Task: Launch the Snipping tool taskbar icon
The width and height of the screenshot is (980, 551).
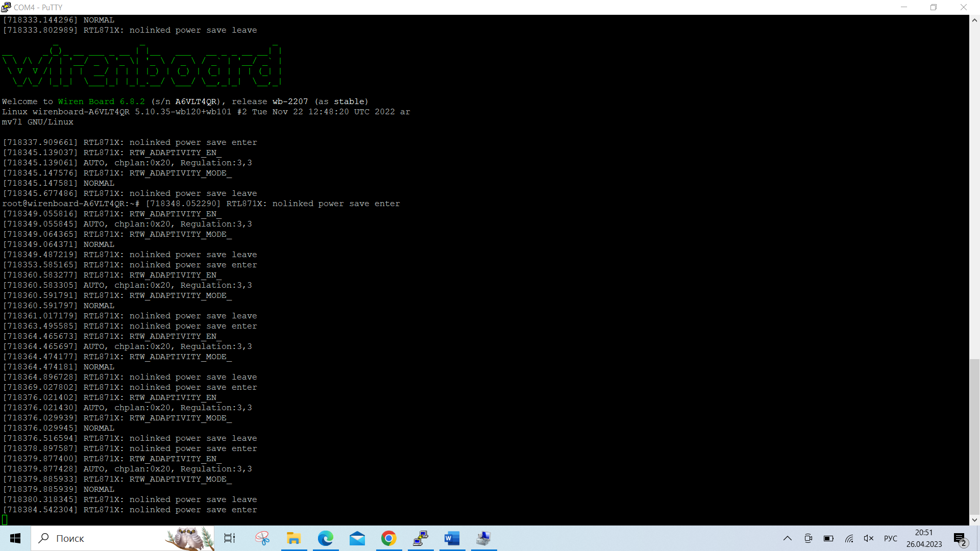Action: tap(262, 538)
